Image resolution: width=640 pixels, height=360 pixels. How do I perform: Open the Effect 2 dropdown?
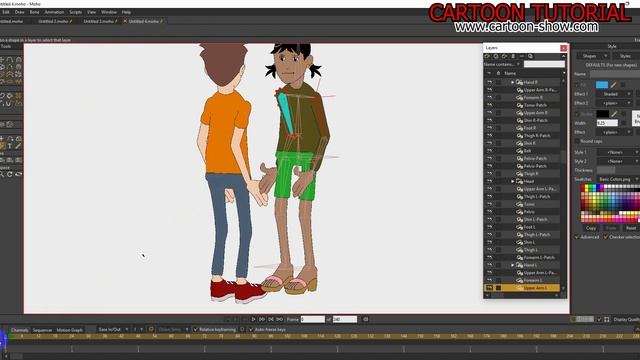coord(614,103)
